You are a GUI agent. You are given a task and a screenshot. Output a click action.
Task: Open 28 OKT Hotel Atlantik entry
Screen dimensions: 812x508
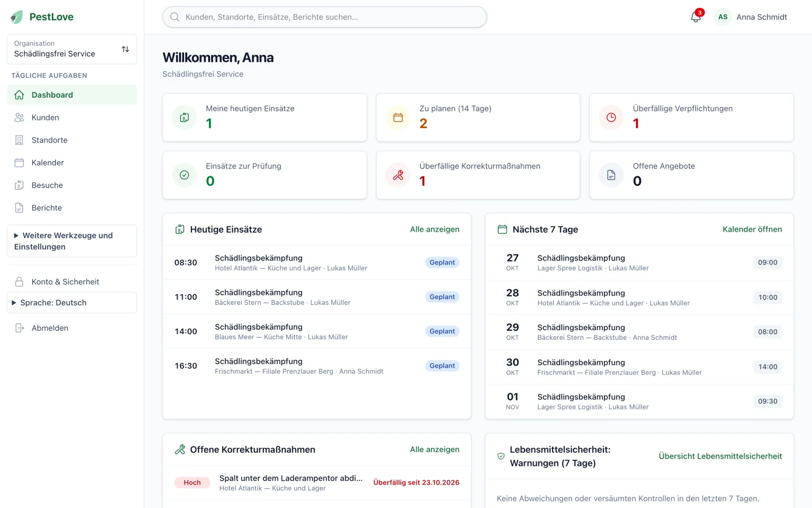pyautogui.click(x=639, y=298)
